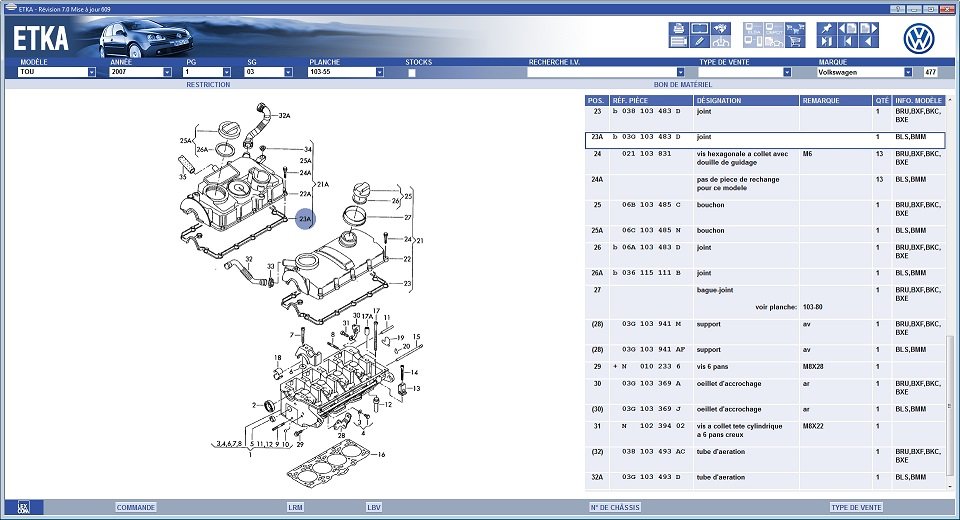Select part number 036 115 111 B
The height and width of the screenshot is (520, 960).
click(x=651, y=273)
